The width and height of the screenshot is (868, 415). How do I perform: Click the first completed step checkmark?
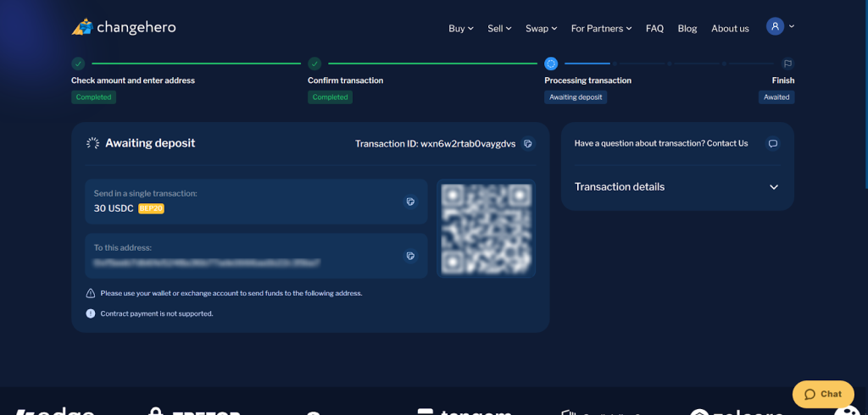click(x=78, y=64)
